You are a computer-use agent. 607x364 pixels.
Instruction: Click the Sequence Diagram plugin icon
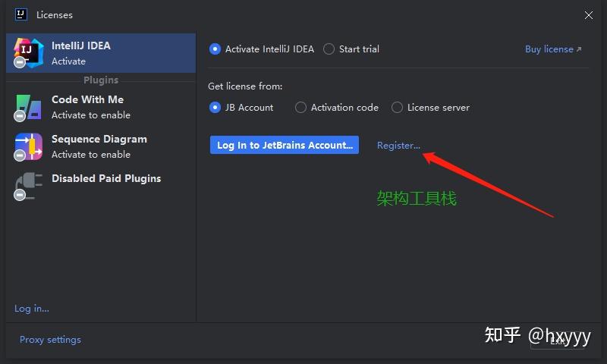[28, 146]
